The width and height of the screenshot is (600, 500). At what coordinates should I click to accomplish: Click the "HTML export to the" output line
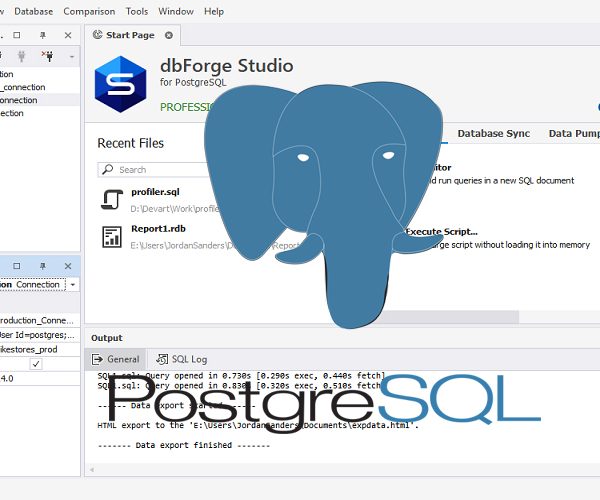pos(258,425)
